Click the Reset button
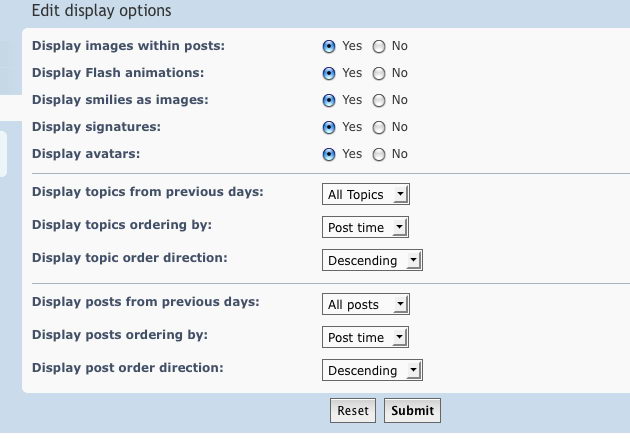Image resolution: width=630 pixels, height=446 pixels. 353,411
